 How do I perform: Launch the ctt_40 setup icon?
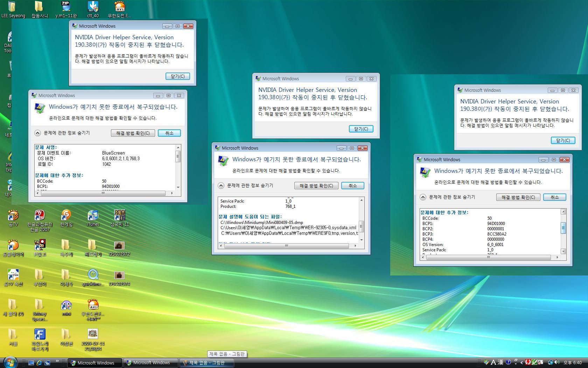pyautogui.click(x=93, y=9)
